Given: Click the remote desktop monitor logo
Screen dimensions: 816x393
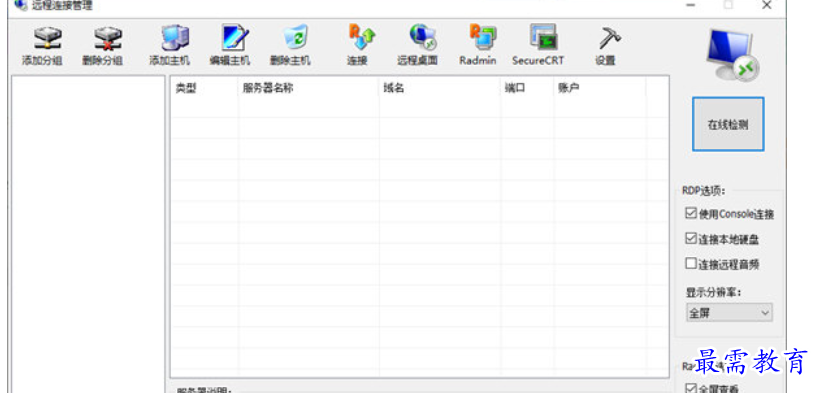Looking at the screenshot, I should [733, 54].
